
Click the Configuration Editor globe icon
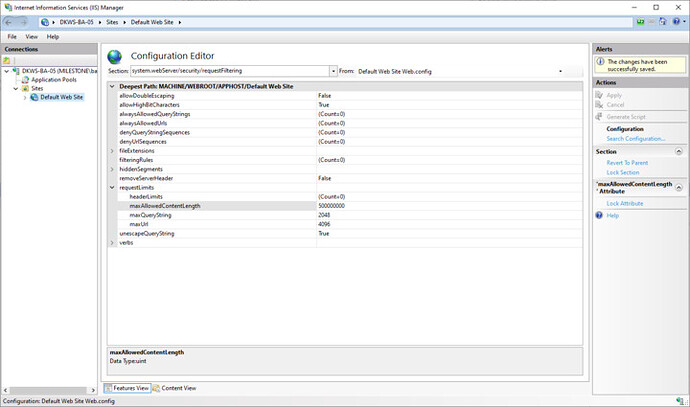(114, 57)
